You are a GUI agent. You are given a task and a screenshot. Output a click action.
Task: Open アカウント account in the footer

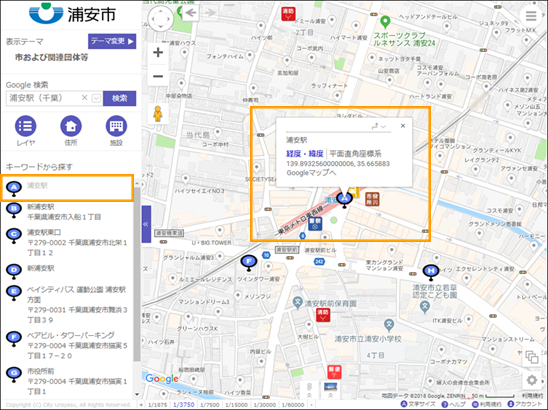click(525, 404)
